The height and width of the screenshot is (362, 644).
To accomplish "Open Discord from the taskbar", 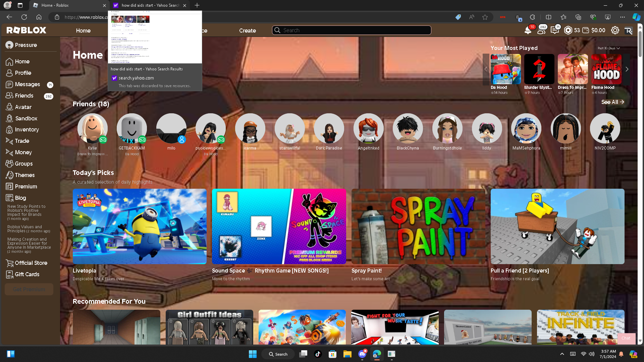I will tap(362, 354).
